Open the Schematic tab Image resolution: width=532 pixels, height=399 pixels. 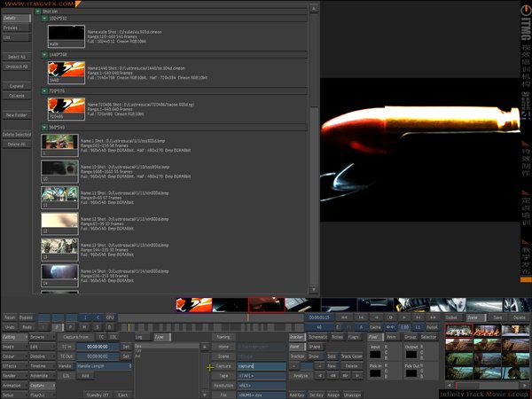[x=317, y=337]
